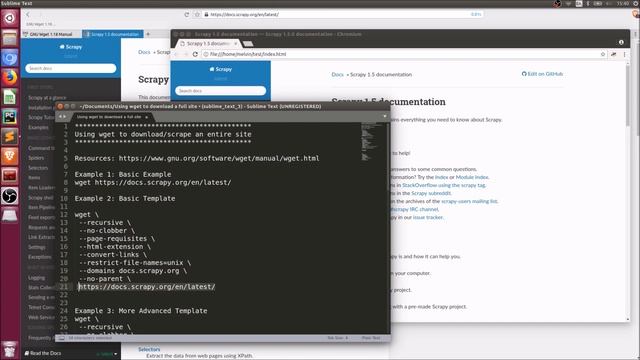The image size is (640, 360).
Task: Close the Chromium Scrapy tab
Action: pos(236,43)
